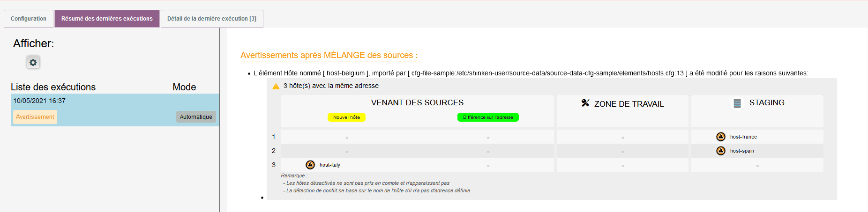The image size is (868, 212).
Task: Click the warning icon next to host-italy
Action: click(310, 165)
